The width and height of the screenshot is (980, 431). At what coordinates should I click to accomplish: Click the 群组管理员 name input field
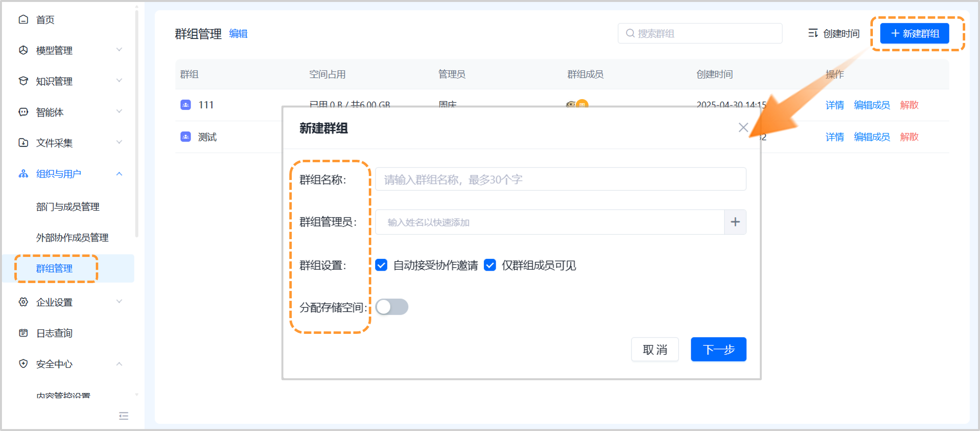point(549,222)
